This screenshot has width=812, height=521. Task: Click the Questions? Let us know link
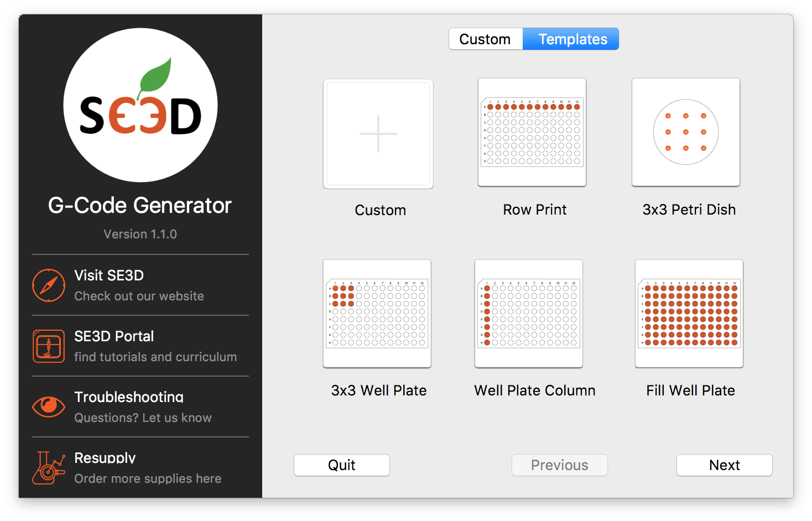point(143,418)
